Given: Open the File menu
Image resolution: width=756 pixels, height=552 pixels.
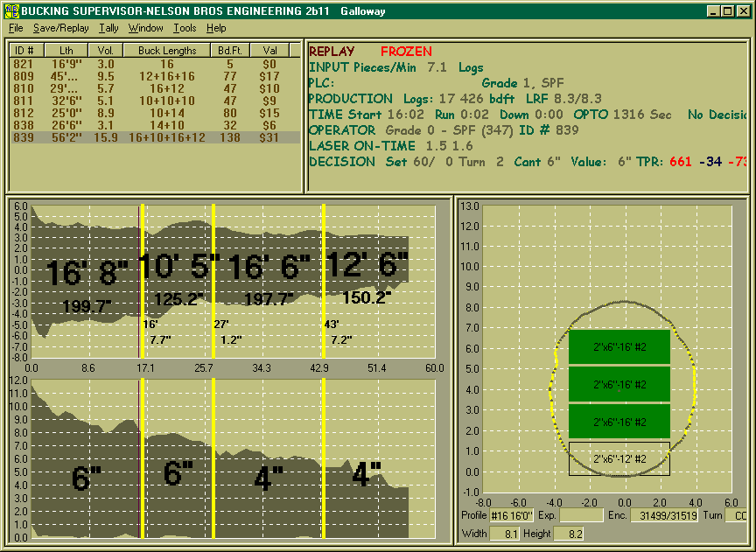Looking at the screenshot, I should tap(16, 28).
